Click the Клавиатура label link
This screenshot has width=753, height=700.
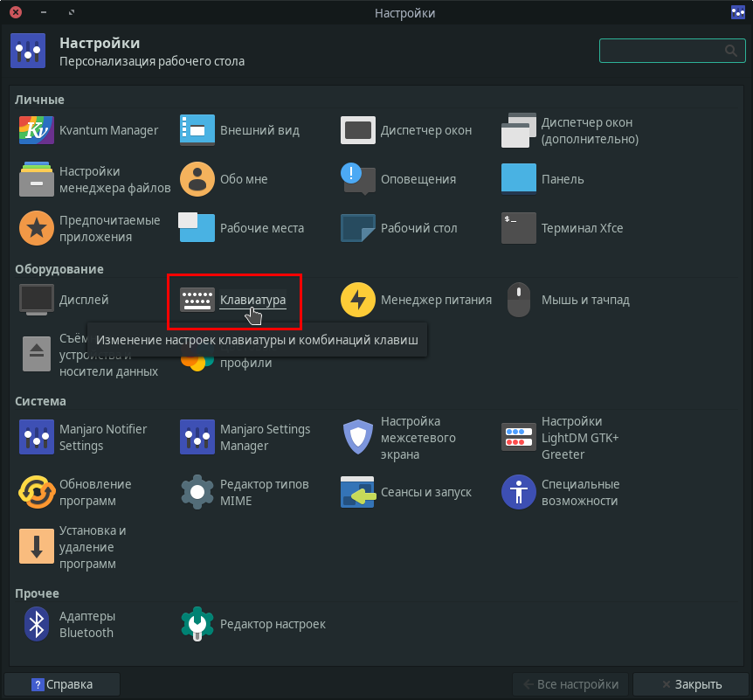point(252,300)
